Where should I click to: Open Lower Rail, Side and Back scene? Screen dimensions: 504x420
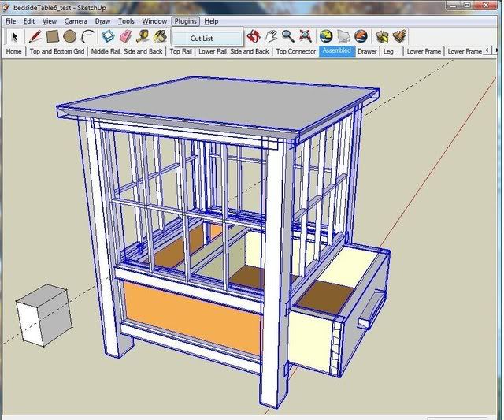tap(234, 51)
